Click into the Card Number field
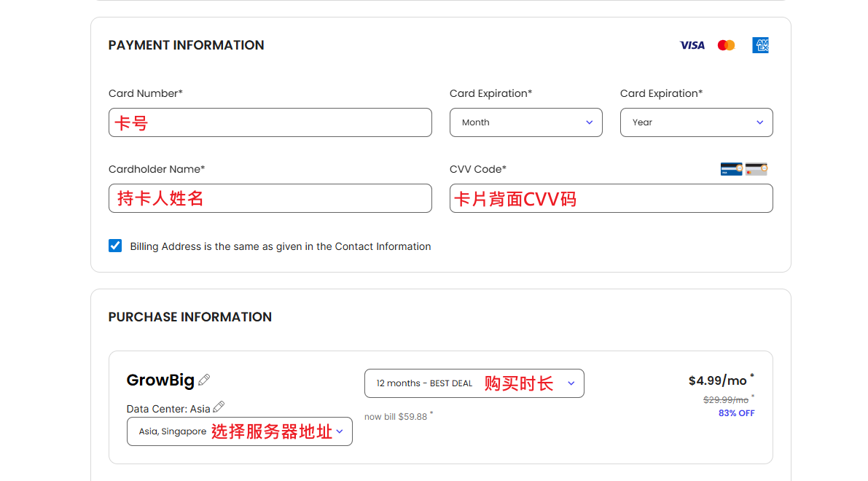The image size is (868, 481). coord(270,122)
